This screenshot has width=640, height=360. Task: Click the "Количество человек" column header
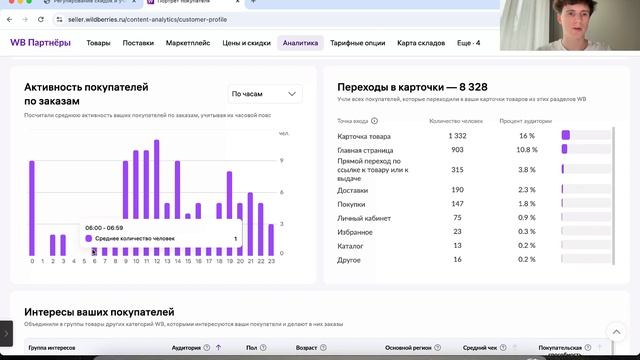[x=456, y=121]
